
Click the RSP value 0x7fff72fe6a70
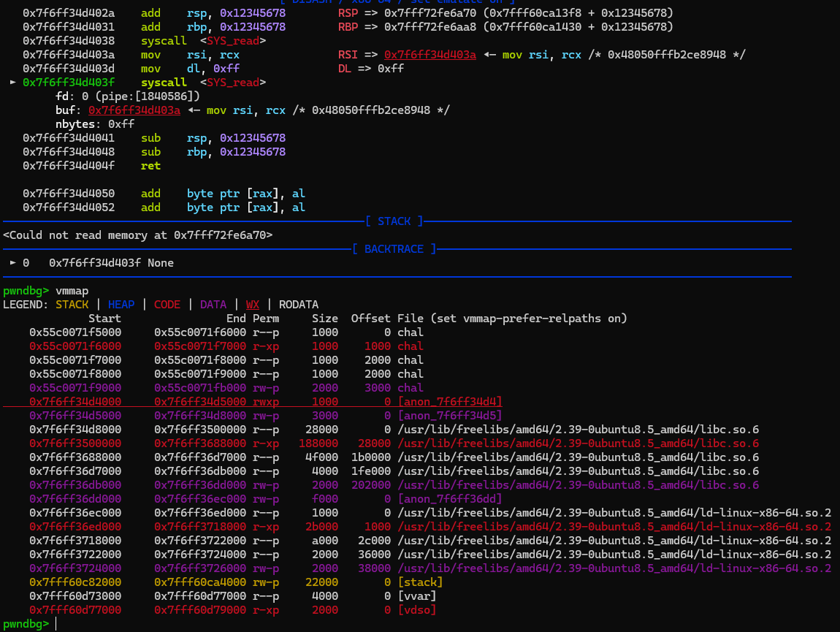(429, 13)
